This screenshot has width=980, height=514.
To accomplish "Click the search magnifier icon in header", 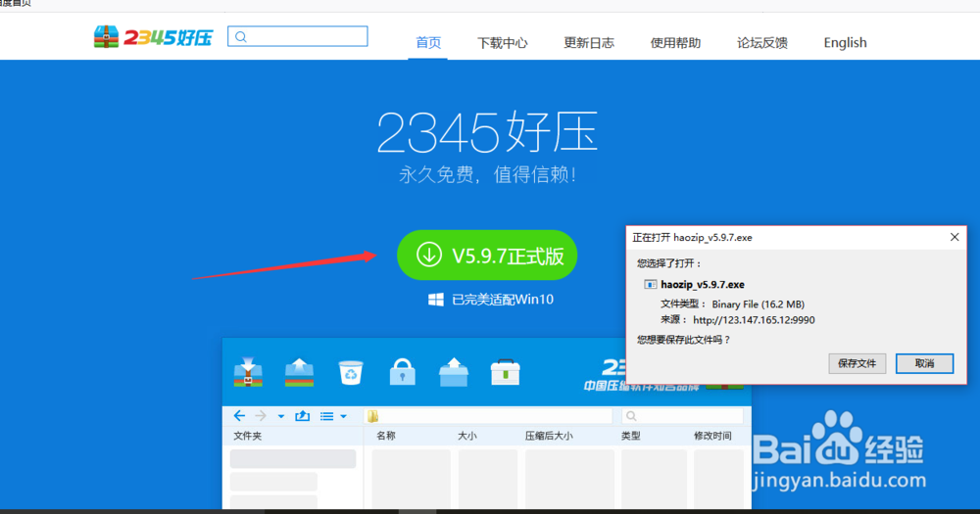I will point(241,37).
